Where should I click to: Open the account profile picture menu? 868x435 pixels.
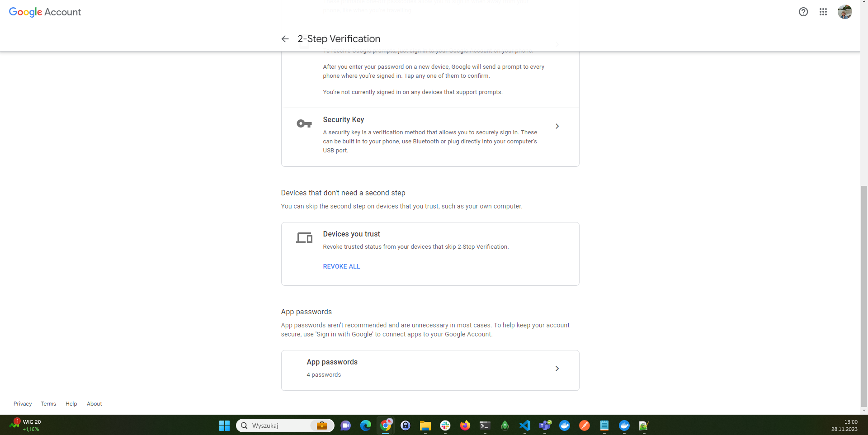tap(844, 12)
